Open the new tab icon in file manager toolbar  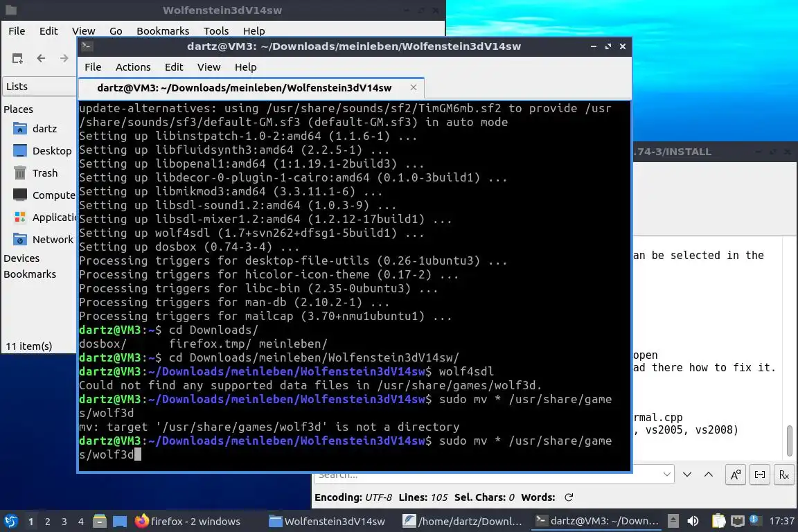[x=17, y=59]
